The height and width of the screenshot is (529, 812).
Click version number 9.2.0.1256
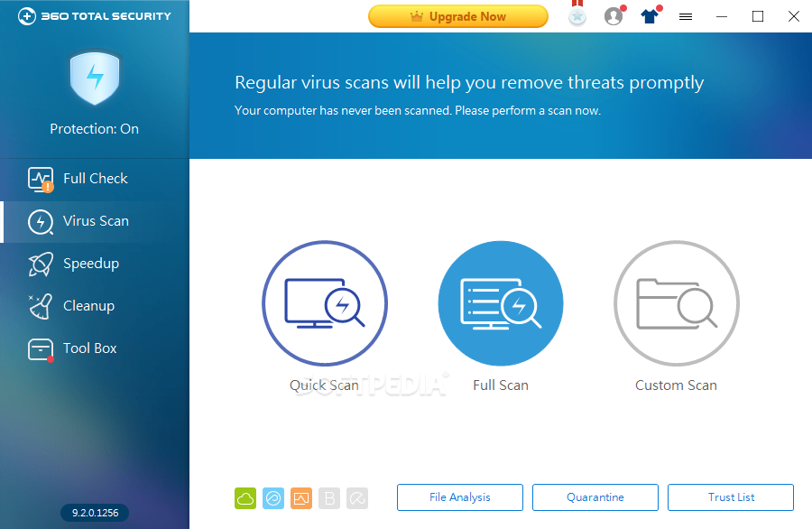tap(95, 513)
